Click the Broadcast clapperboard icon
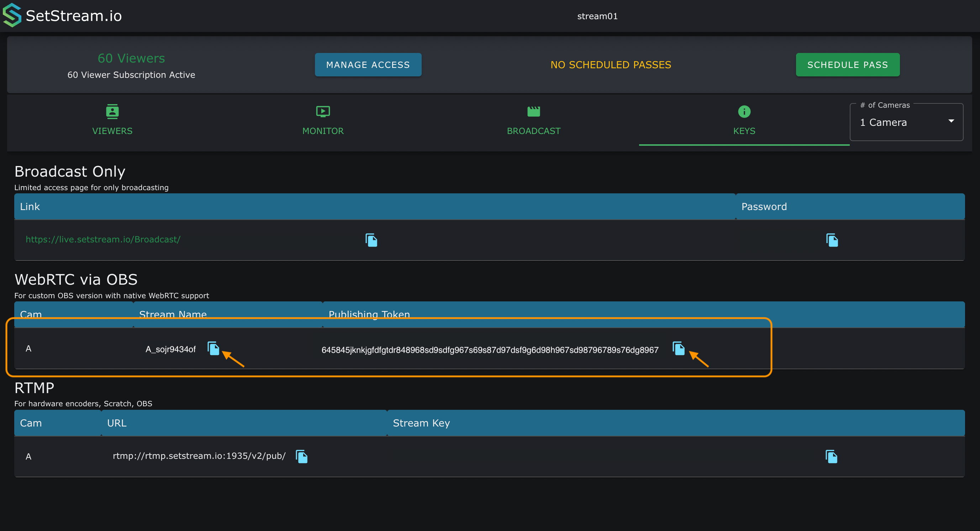This screenshot has width=980, height=531. 533,111
